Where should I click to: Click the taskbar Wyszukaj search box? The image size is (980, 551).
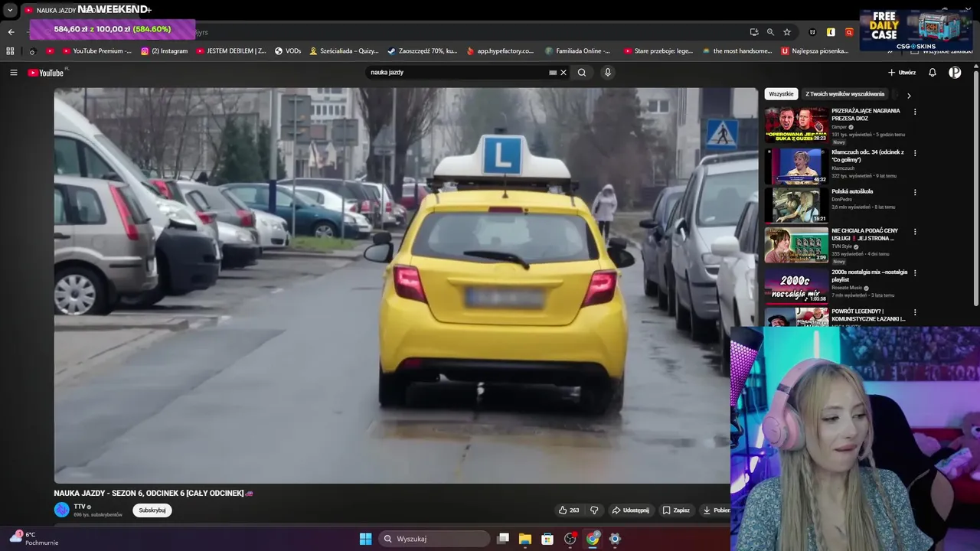click(434, 539)
